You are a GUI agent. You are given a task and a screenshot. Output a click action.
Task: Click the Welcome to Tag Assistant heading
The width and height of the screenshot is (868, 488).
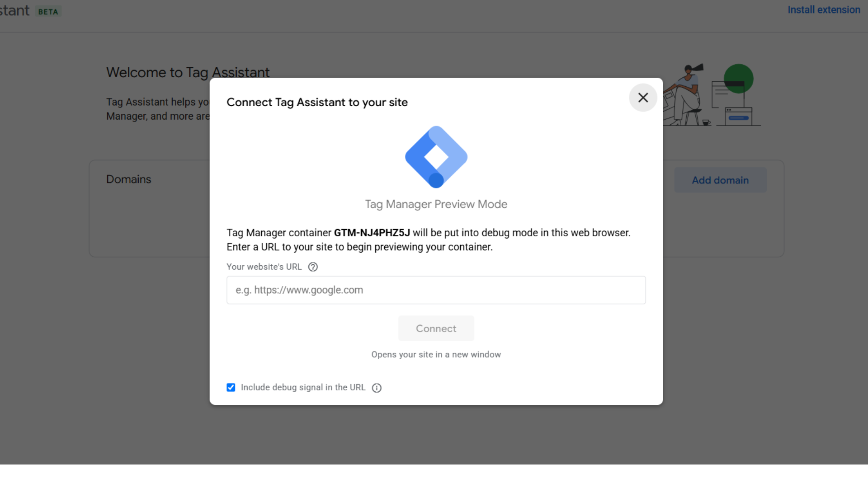click(188, 72)
